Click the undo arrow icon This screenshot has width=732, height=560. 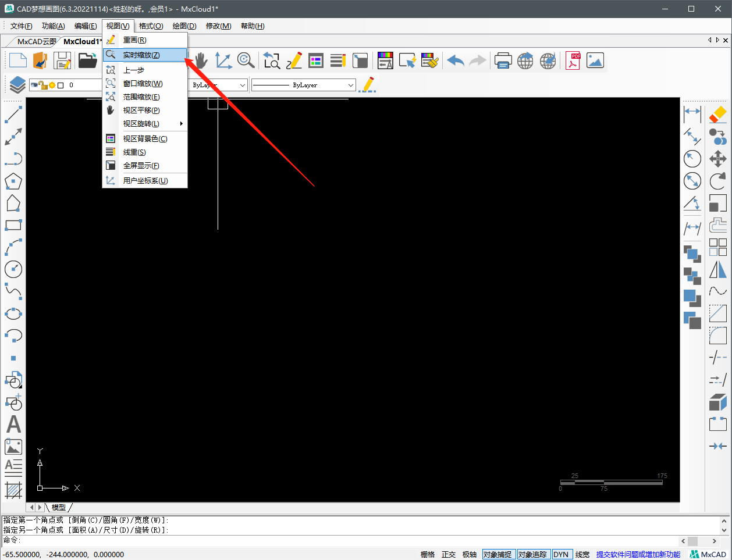(456, 60)
